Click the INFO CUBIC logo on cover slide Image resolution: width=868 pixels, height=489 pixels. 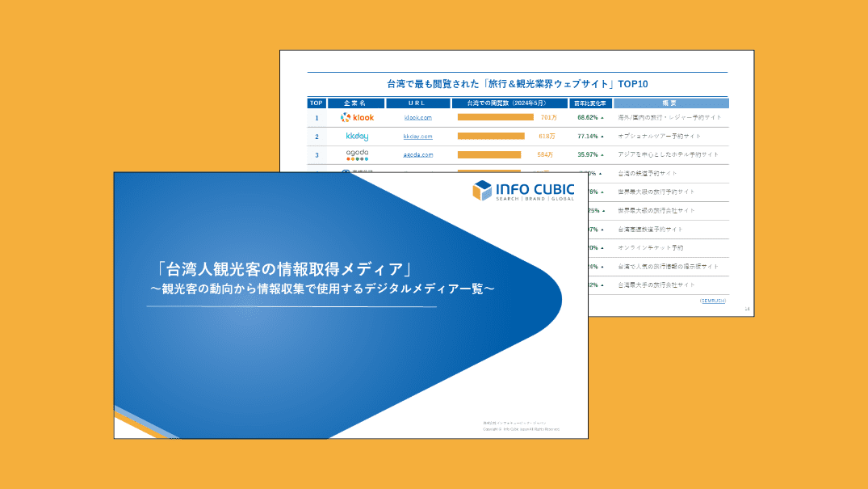[523, 191]
